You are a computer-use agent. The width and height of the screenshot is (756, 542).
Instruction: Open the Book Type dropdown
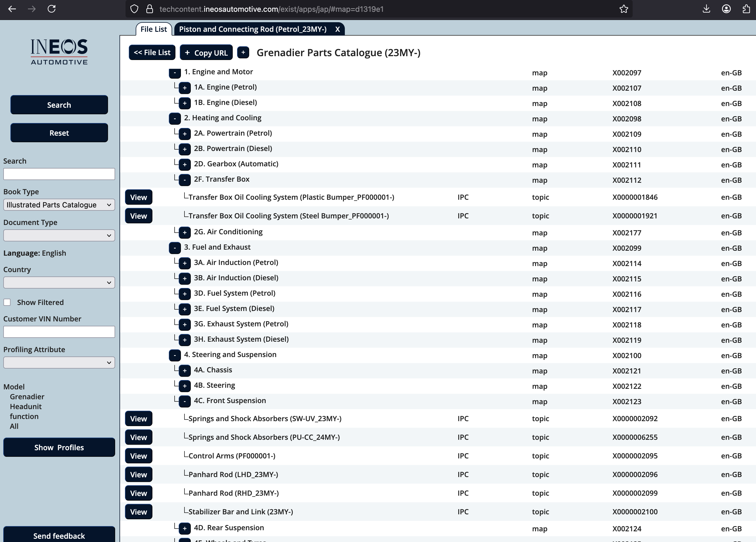pyautogui.click(x=59, y=205)
